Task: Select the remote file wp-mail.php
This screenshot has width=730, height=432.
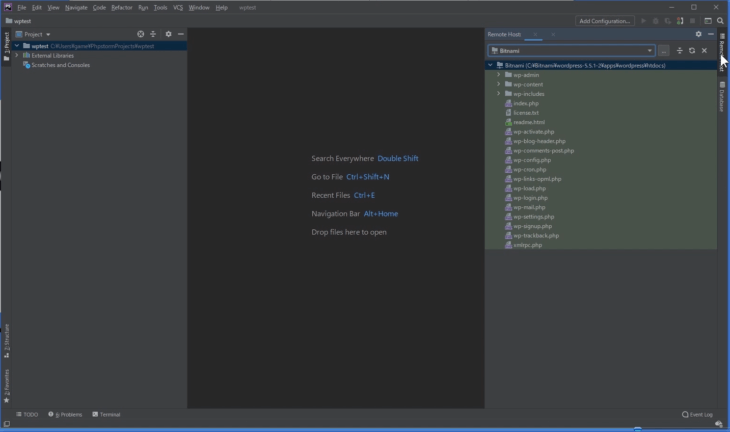Action: click(x=529, y=207)
